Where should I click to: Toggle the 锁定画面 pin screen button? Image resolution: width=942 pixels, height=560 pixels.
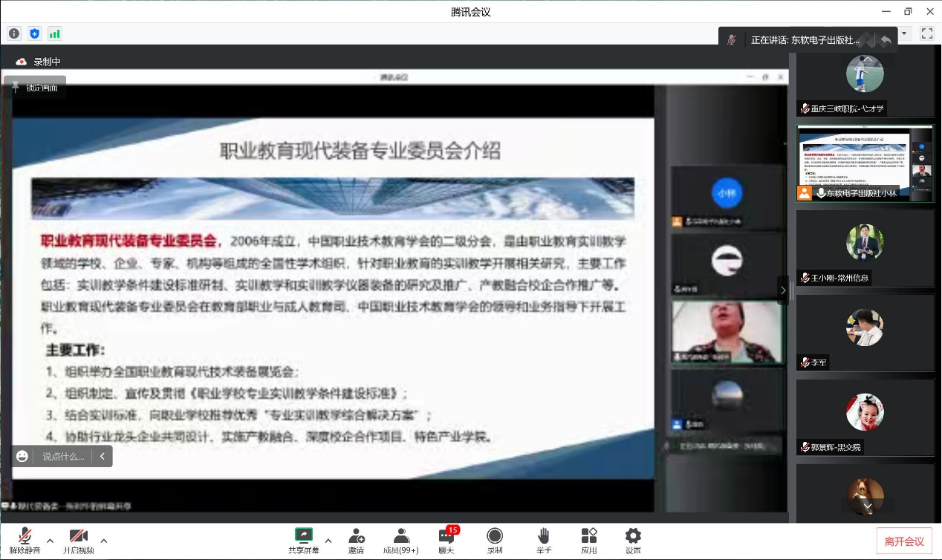(x=34, y=87)
